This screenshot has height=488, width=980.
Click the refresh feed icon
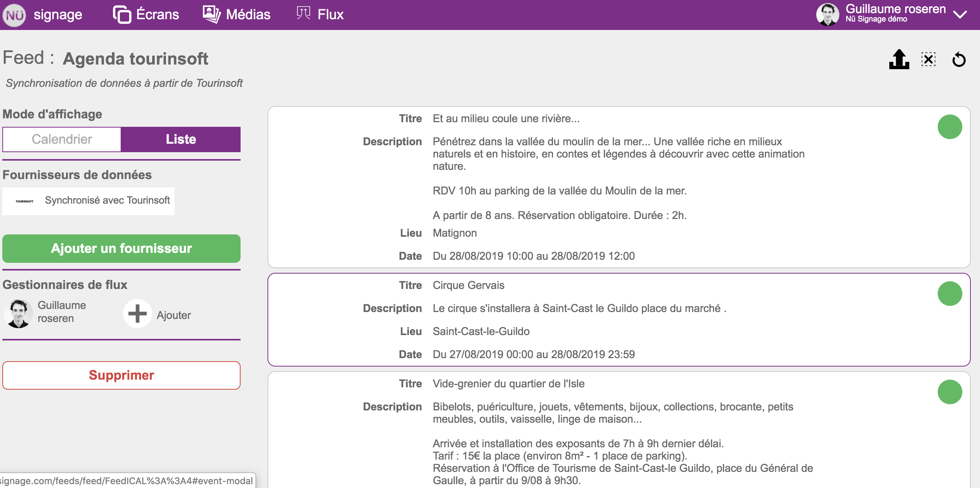(x=959, y=60)
